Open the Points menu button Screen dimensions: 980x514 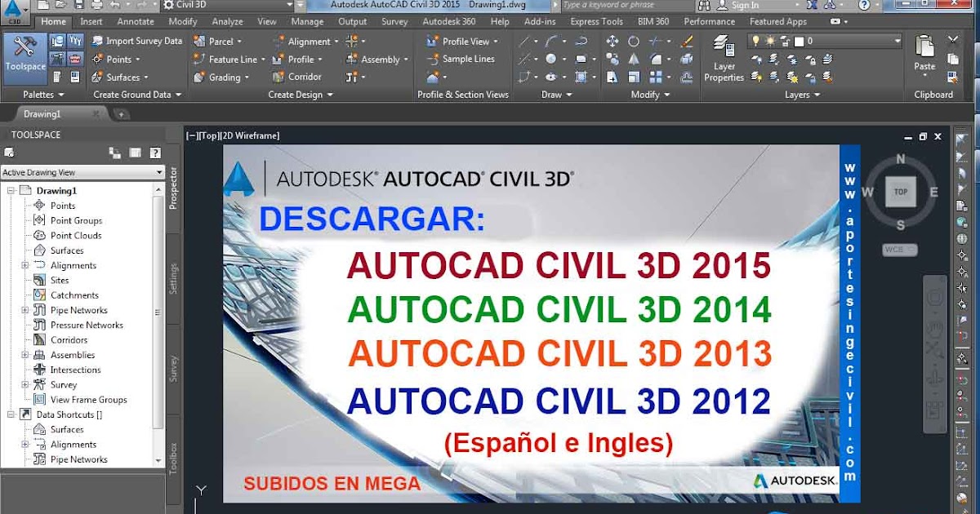pos(117,59)
